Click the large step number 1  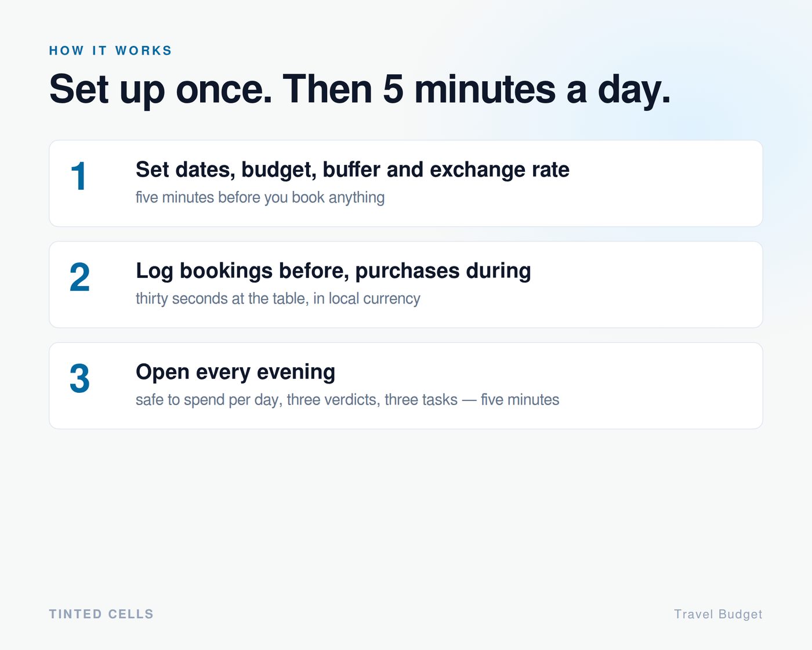click(x=78, y=176)
